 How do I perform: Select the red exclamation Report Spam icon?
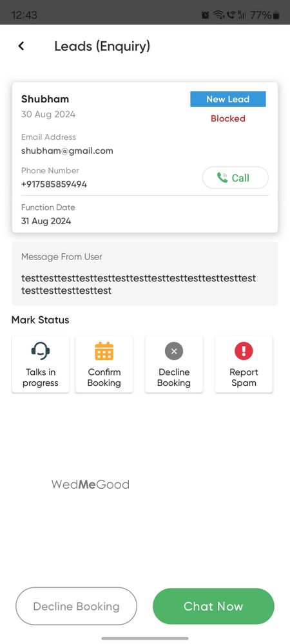244,351
